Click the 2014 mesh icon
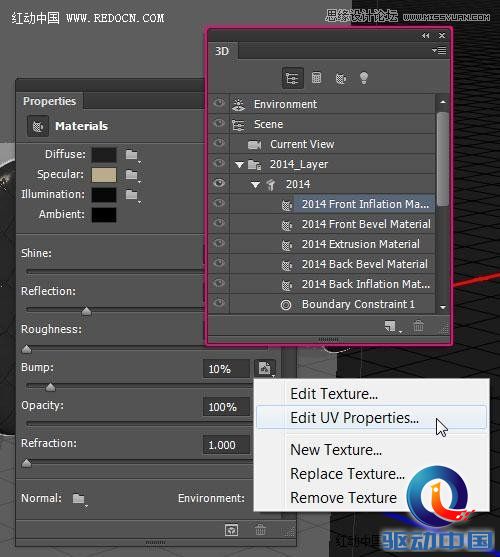The width and height of the screenshot is (500, 557). click(271, 185)
